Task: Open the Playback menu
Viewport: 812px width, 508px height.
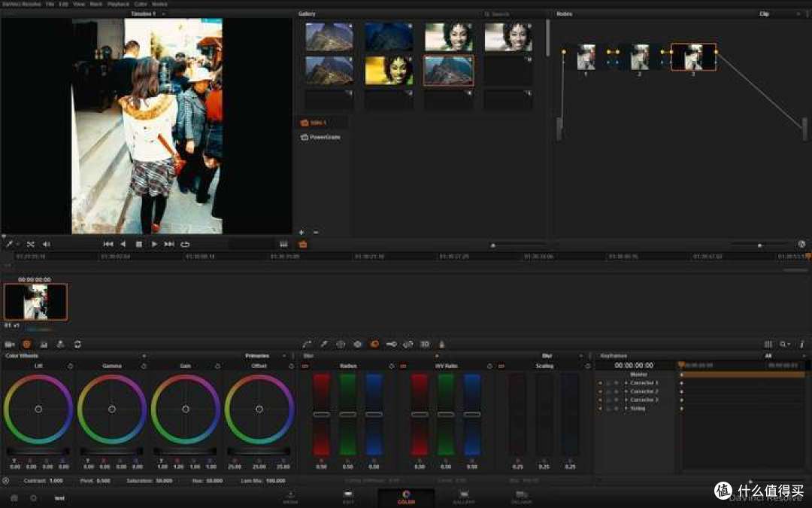Action: click(118, 4)
